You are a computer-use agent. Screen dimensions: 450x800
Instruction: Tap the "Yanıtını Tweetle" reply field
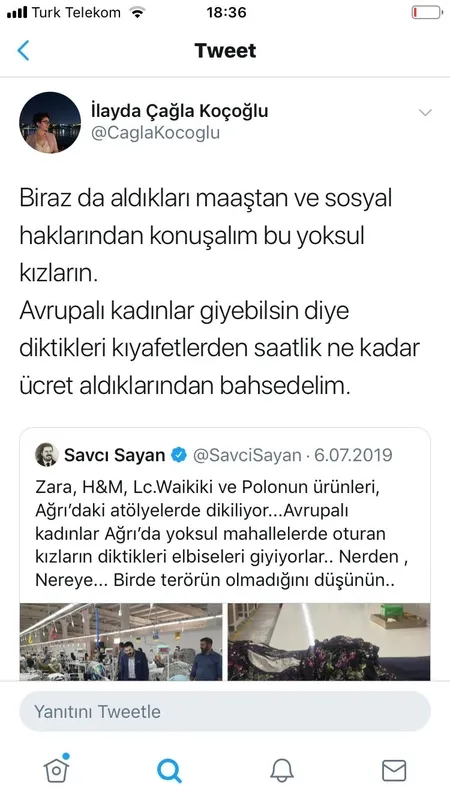click(225, 711)
